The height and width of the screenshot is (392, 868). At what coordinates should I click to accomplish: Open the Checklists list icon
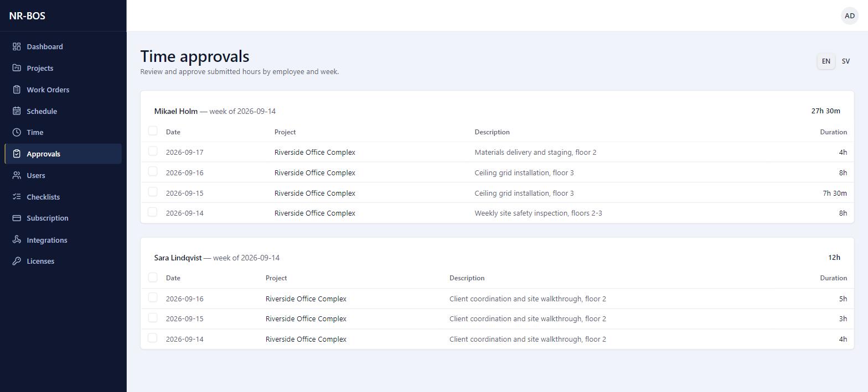(x=17, y=197)
